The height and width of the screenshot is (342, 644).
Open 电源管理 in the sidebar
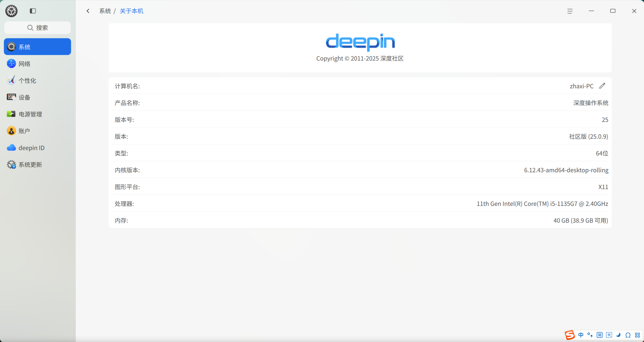point(38,114)
